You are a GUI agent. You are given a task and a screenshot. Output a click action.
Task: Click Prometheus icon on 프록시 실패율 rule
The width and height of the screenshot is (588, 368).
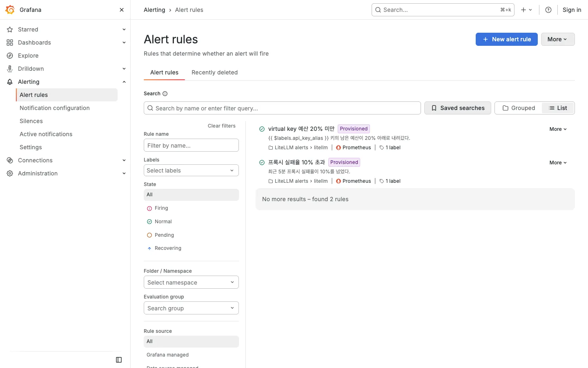coord(339,181)
